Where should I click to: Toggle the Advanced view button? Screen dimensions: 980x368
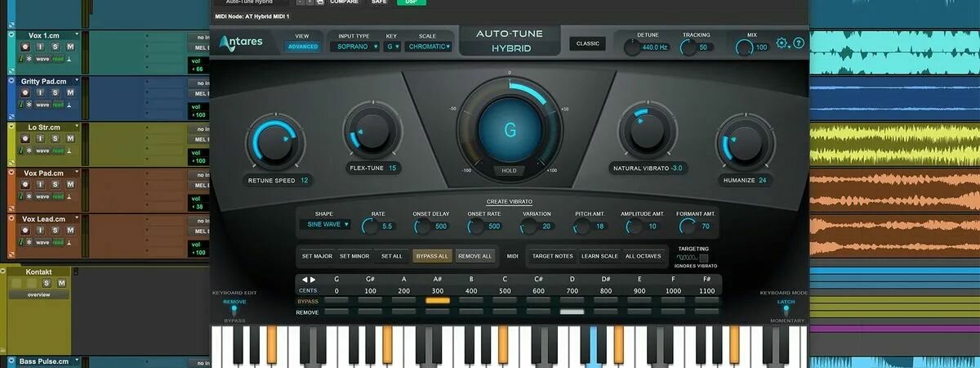pyautogui.click(x=302, y=47)
